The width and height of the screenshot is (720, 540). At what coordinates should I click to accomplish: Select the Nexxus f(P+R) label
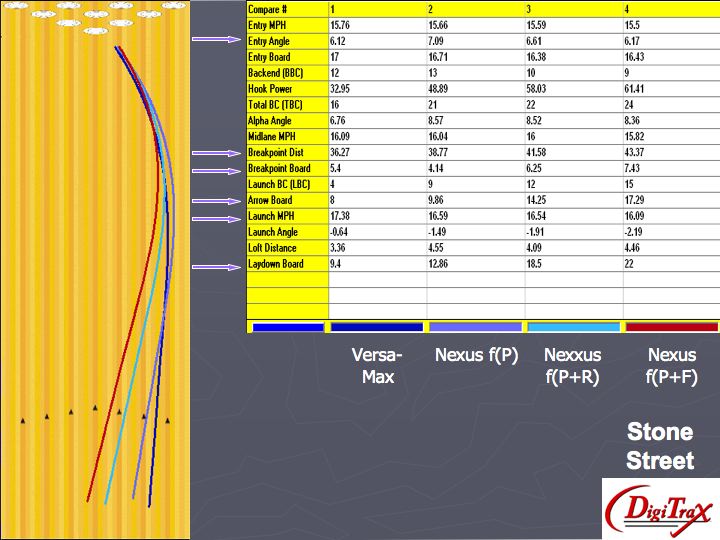point(573,366)
